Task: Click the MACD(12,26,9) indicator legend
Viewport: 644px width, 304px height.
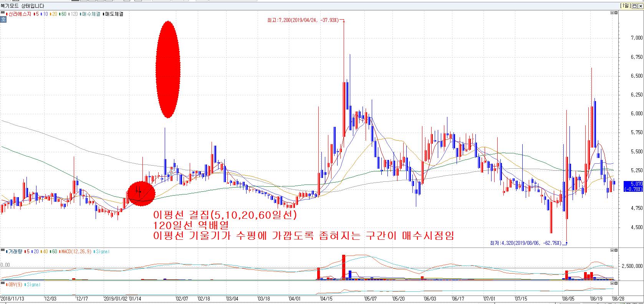Action: pyautogui.click(x=74, y=252)
